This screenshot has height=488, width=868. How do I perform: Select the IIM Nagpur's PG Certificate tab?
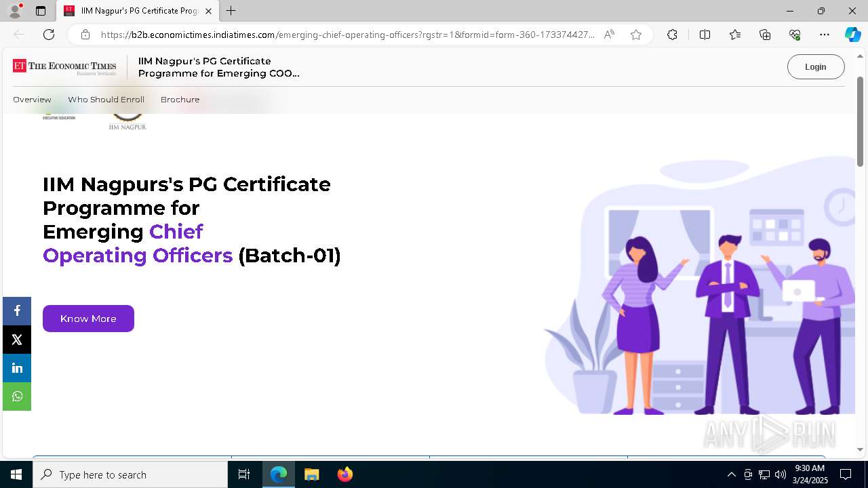(138, 11)
